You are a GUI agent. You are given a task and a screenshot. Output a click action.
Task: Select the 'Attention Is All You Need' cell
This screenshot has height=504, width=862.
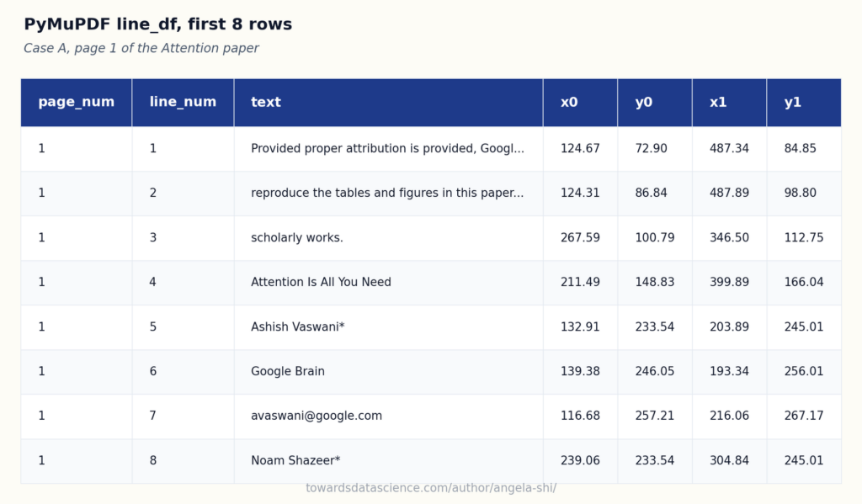389,283
